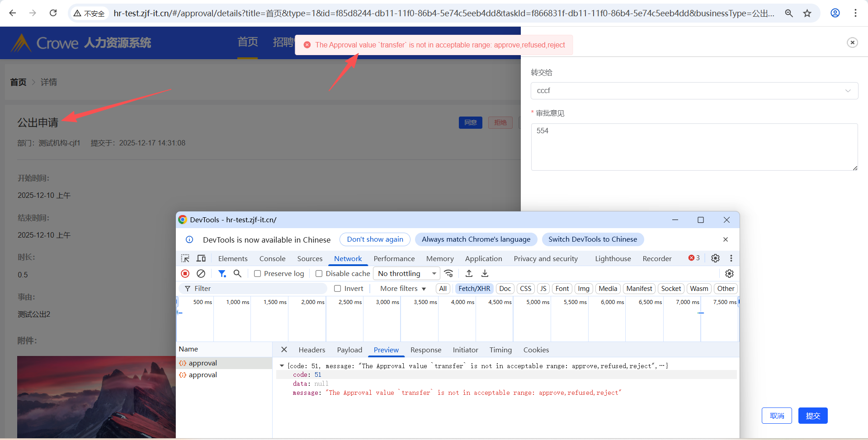This screenshot has width=868, height=440.
Task: Tick the Invert filter checkbox
Action: 338,289
